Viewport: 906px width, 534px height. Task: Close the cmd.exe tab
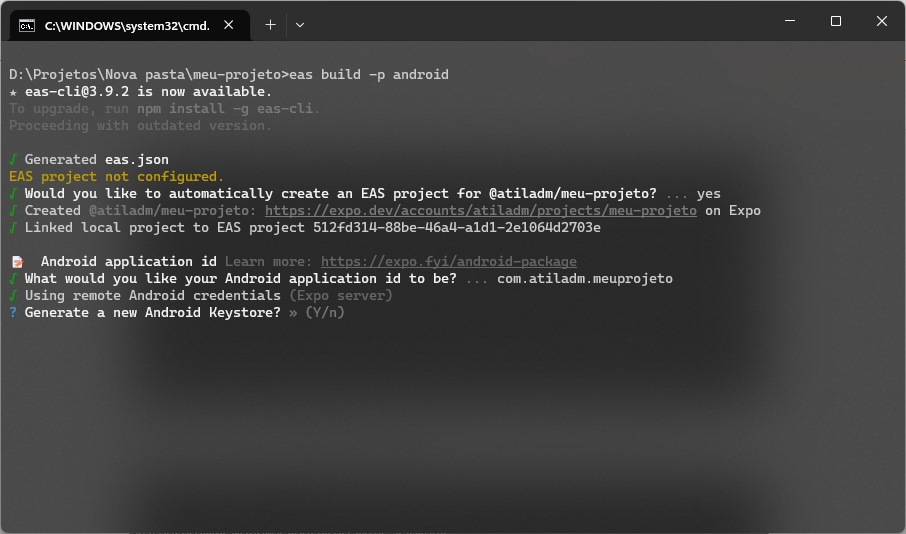[x=229, y=25]
